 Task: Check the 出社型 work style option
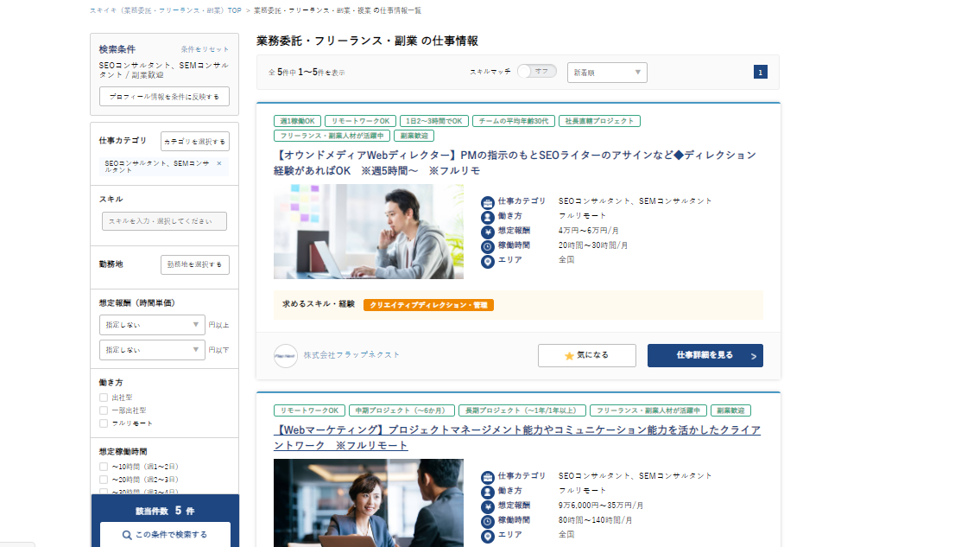point(104,398)
